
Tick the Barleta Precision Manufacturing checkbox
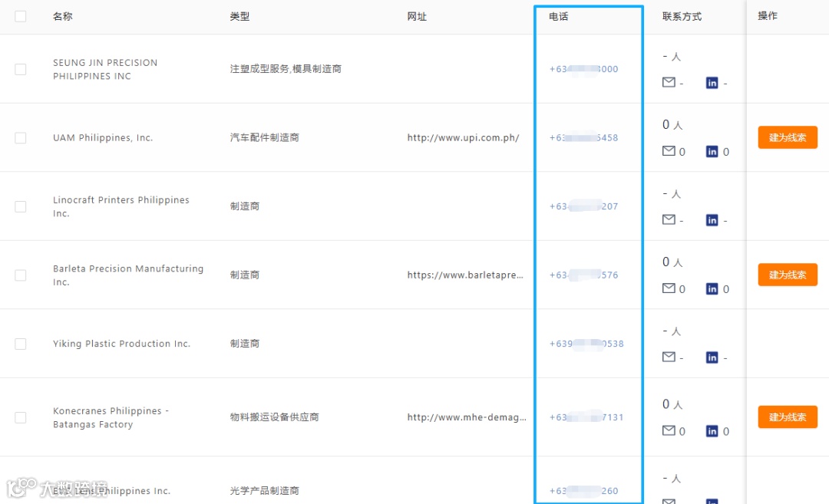pyautogui.click(x=21, y=275)
